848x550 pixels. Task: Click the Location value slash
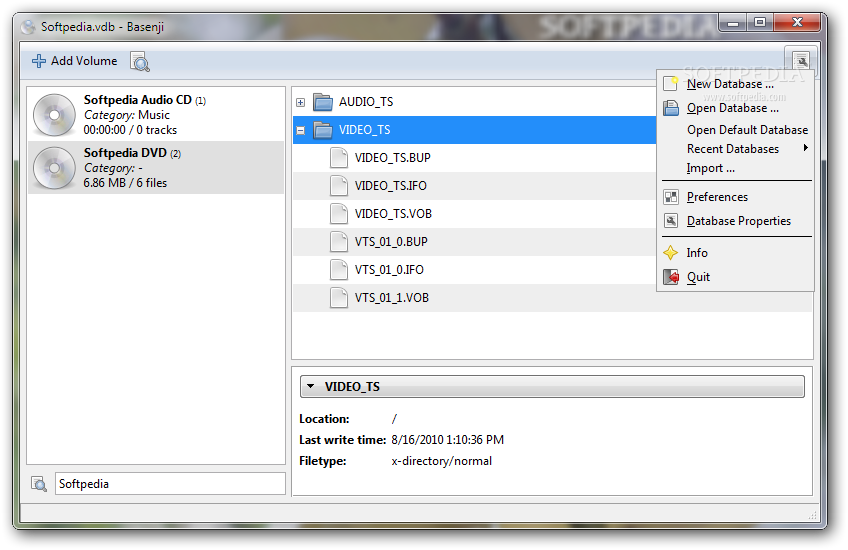click(x=394, y=419)
